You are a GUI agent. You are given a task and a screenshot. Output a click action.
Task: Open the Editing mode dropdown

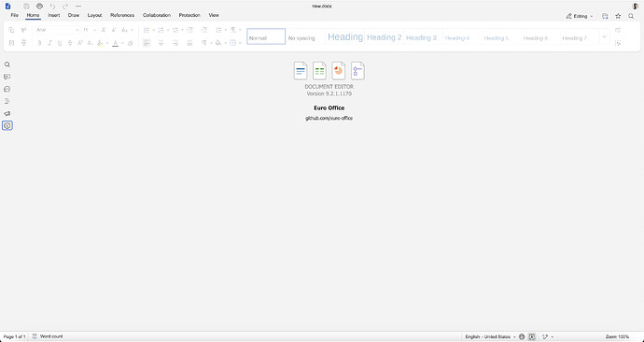[x=580, y=16]
